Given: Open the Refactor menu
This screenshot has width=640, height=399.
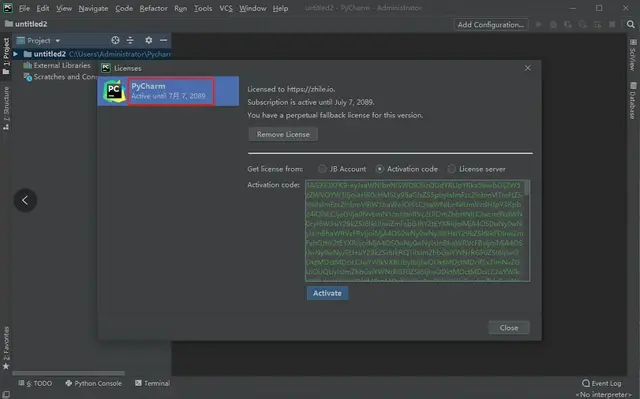Looking at the screenshot, I should 153,8.
